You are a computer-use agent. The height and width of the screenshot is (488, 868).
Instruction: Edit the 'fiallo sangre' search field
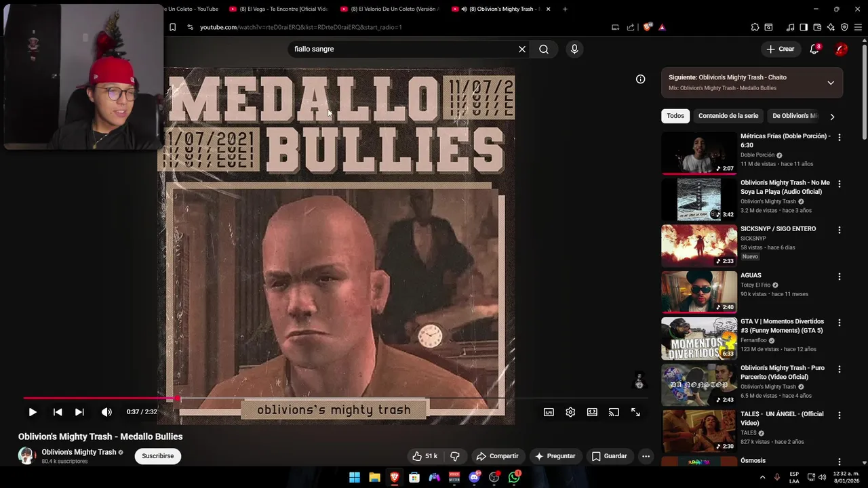click(403, 49)
